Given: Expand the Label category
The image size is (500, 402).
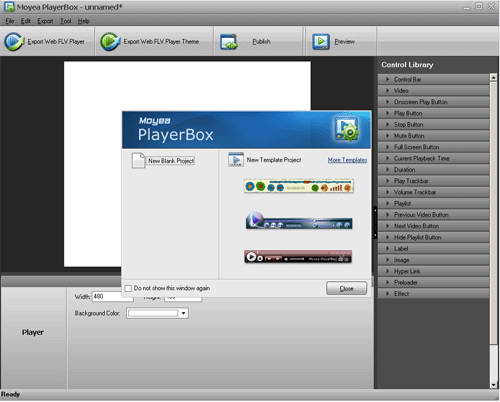Looking at the screenshot, I should tap(433, 249).
